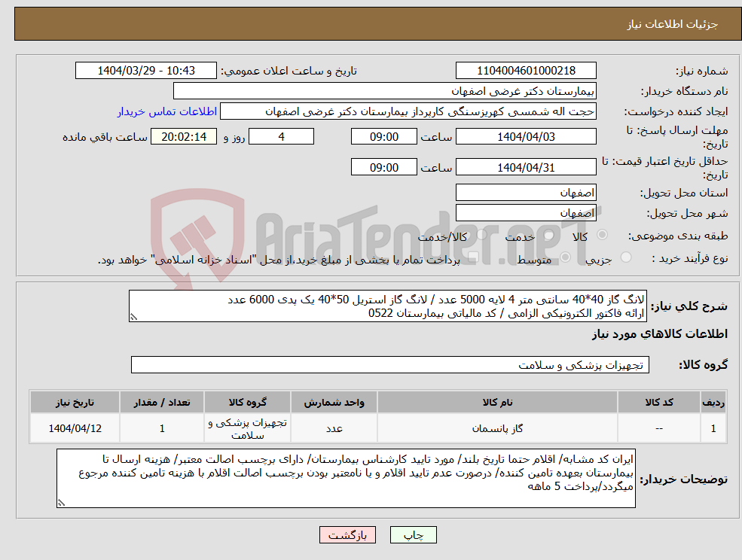Screen dimensions: 742x560
Task: Open the اطلاعات تماس خریدار link
Action: (167, 111)
